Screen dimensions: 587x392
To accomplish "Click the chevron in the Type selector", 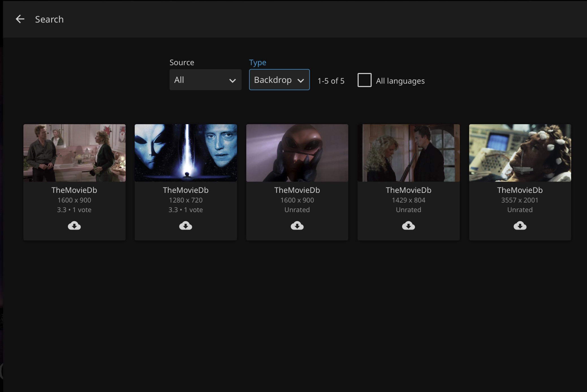I will pos(301,81).
